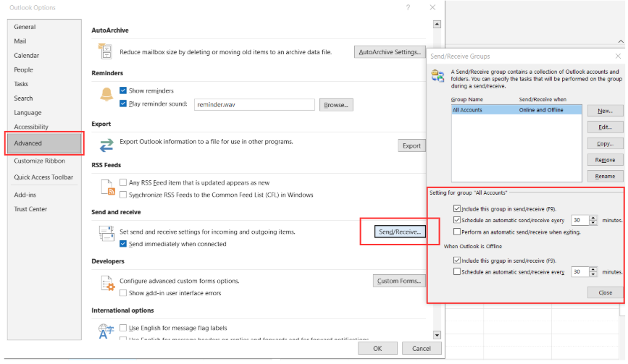Click the Send/Receive Groups folder sync icon

(x=437, y=75)
